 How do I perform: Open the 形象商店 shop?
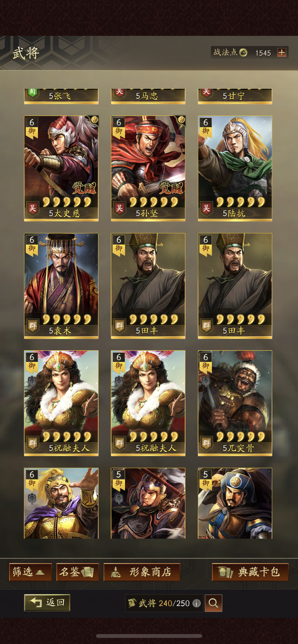[x=142, y=572]
